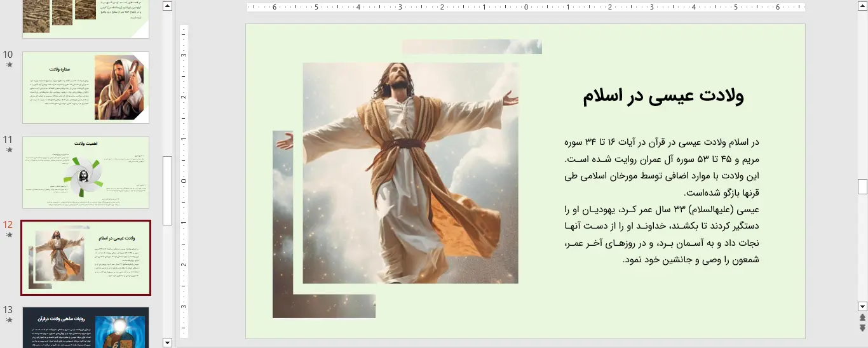The image size is (868, 348).
Task: Click the horizontal ruler above the slide
Action: 526,8
